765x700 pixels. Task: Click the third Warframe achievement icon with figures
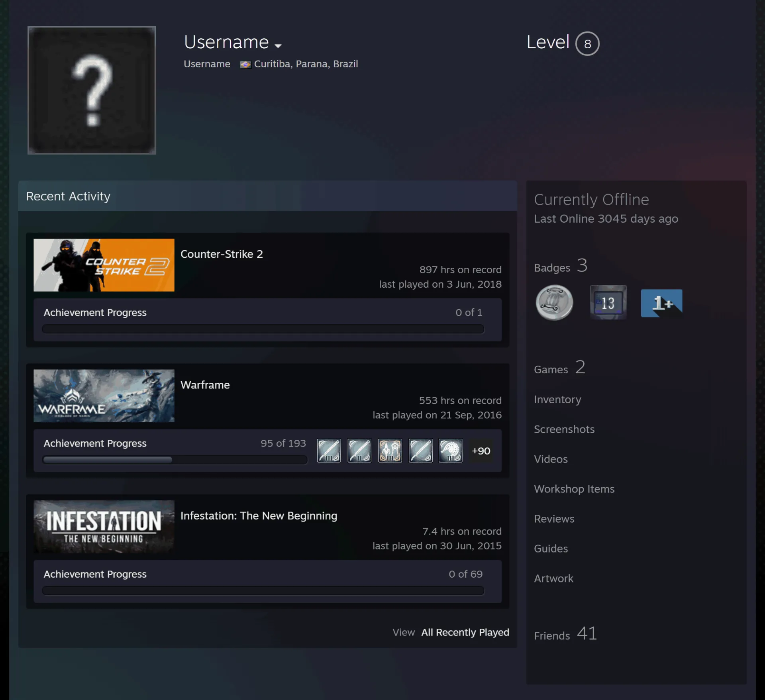click(x=390, y=451)
